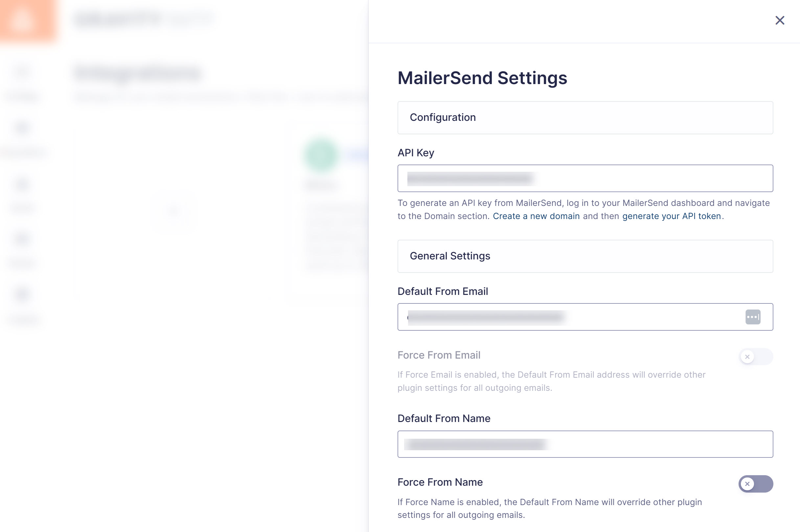Select the second sidebar navigation icon

click(x=22, y=127)
